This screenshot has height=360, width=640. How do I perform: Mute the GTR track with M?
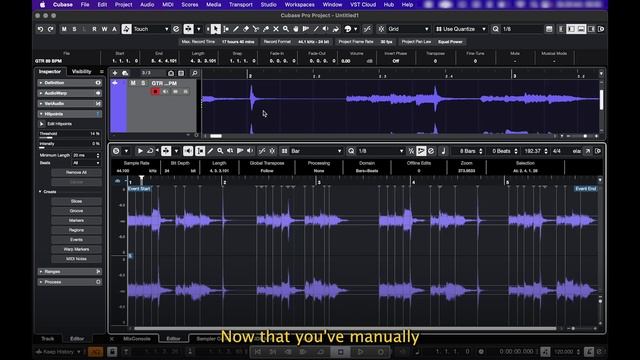pyautogui.click(x=133, y=83)
